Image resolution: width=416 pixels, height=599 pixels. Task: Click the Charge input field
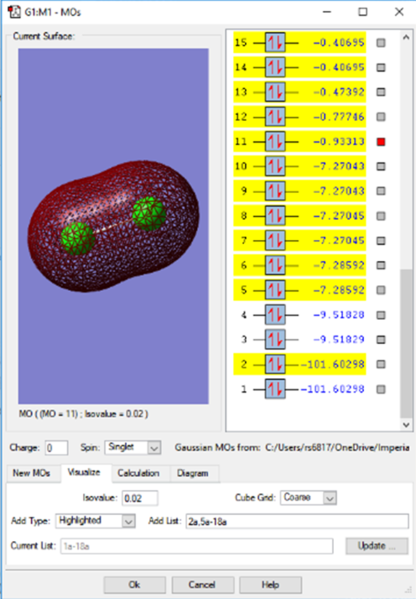(x=56, y=448)
